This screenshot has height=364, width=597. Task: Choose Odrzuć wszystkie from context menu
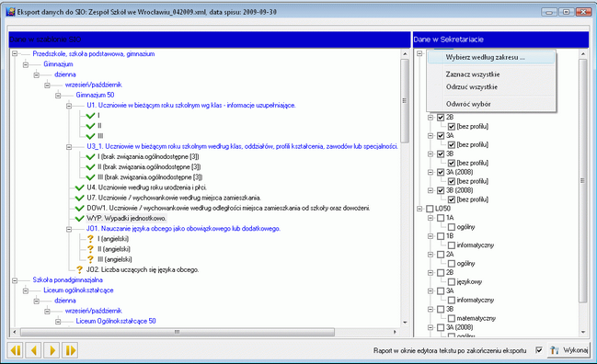[491, 86]
